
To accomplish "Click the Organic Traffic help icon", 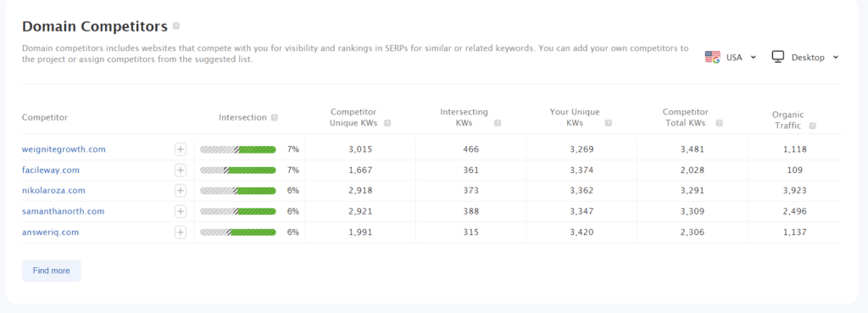I will pyautogui.click(x=812, y=126).
